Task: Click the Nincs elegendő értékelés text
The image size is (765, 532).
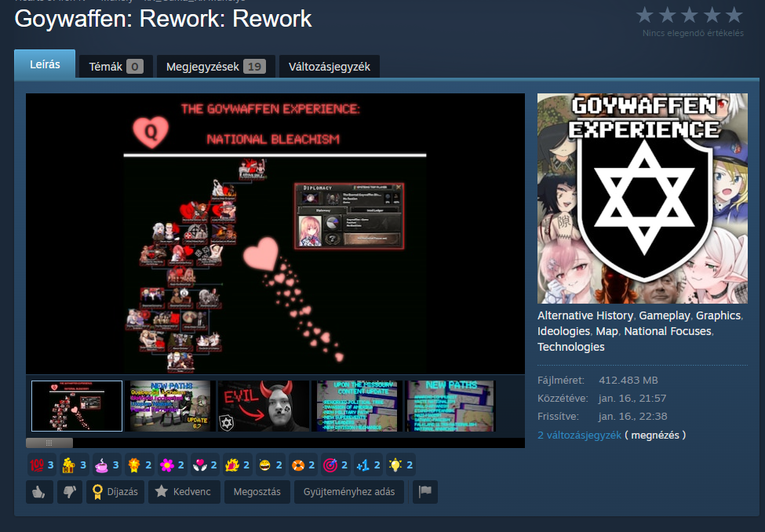Action: click(x=693, y=33)
